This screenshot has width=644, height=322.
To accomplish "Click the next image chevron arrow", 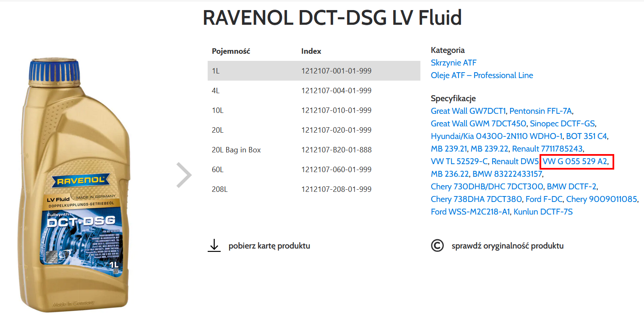I will [184, 175].
